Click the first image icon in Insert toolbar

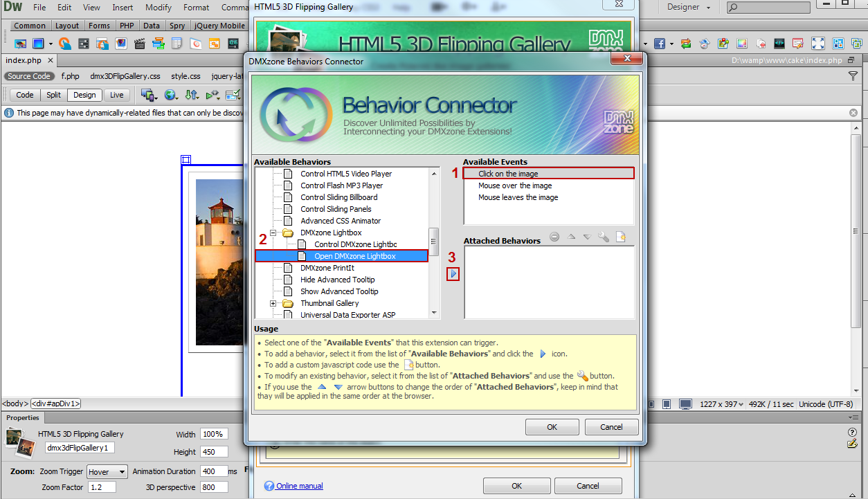tap(21, 44)
